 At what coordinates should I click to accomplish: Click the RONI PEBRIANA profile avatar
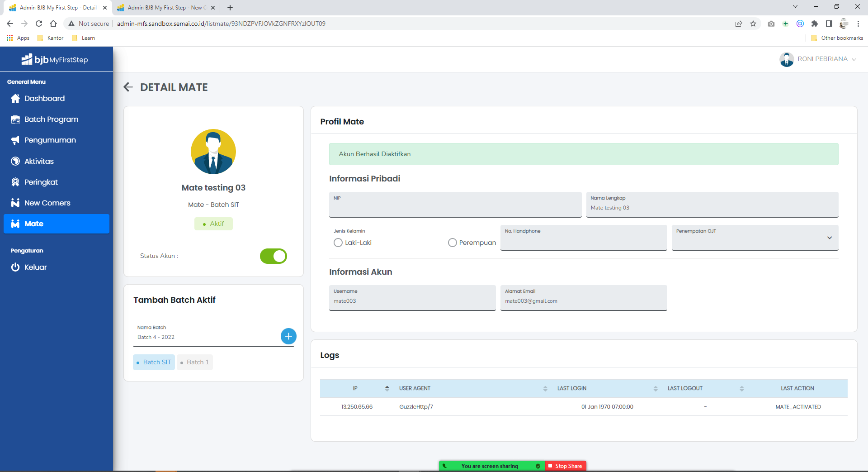787,59
